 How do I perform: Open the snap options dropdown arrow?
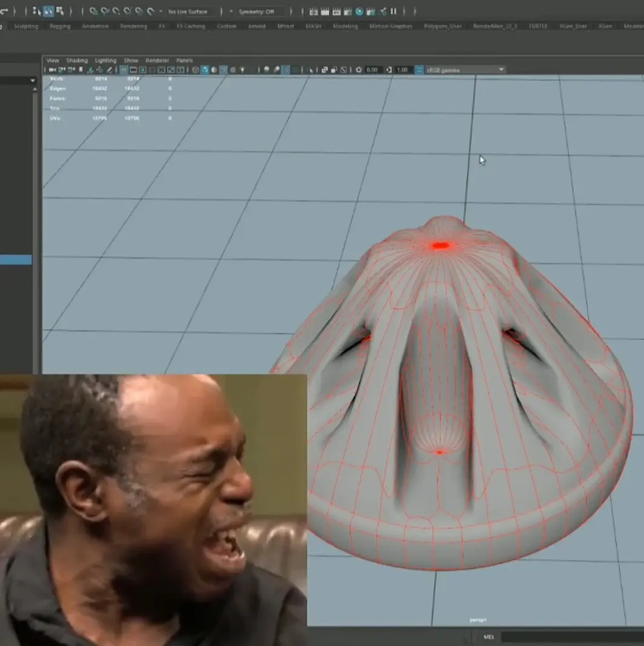[x=161, y=11]
